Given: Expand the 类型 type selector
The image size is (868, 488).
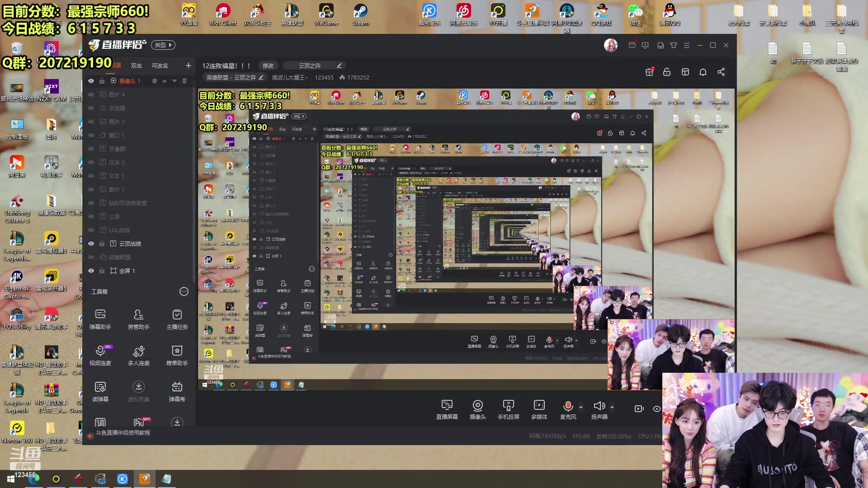Looking at the screenshot, I should click(x=163, y=45).
